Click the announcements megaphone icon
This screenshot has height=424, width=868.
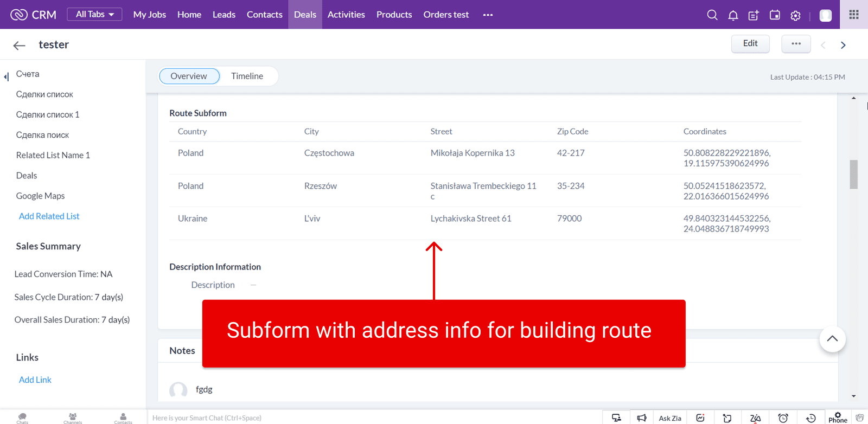pyautogui.click(x=642, y=417)
